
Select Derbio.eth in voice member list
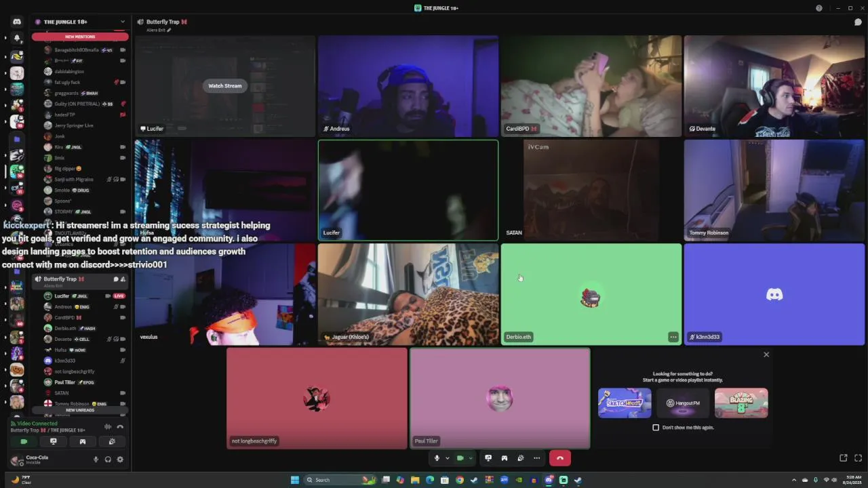(x=80, y=328)
